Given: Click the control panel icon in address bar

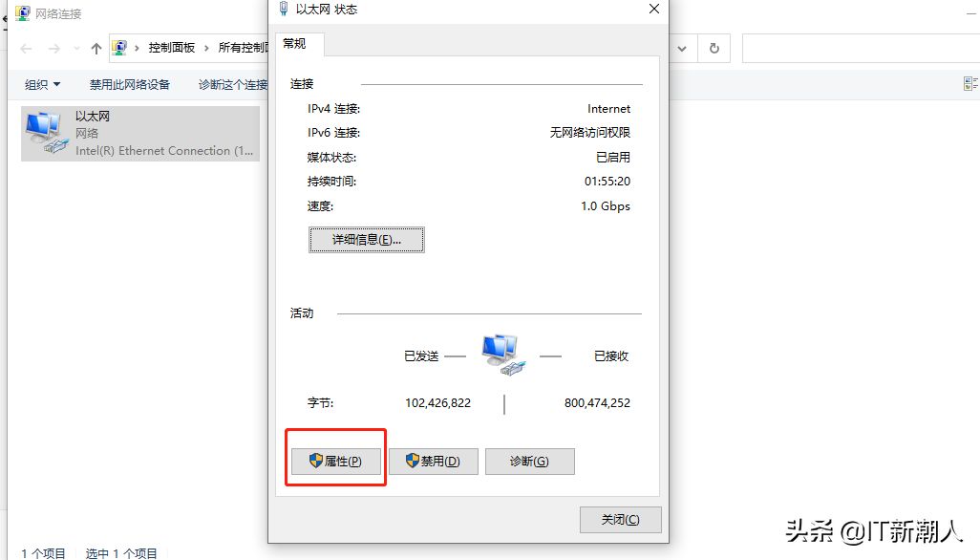Looking at the screenshot, I should [119, 48].
